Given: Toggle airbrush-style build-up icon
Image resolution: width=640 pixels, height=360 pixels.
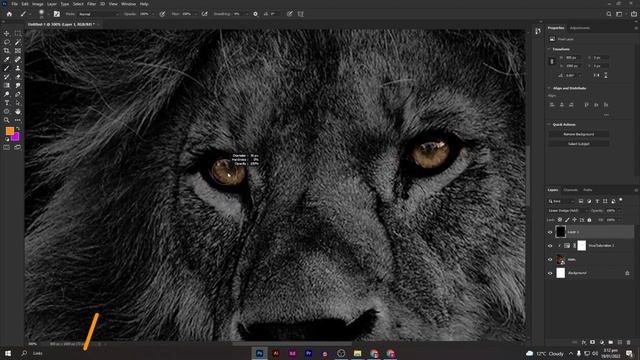Looking at the screenshot, I should click(204, 14).
